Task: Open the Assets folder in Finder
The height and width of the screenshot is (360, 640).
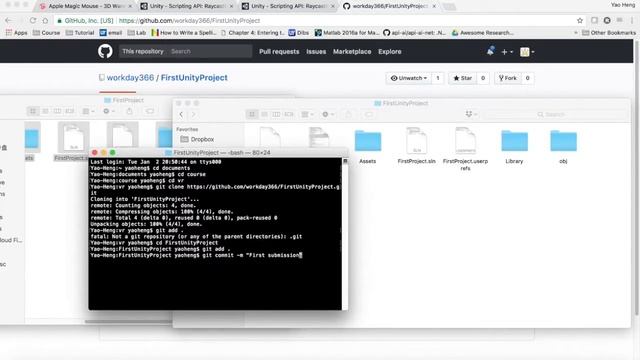Action: pyautogui.click(x=368, y=147)
